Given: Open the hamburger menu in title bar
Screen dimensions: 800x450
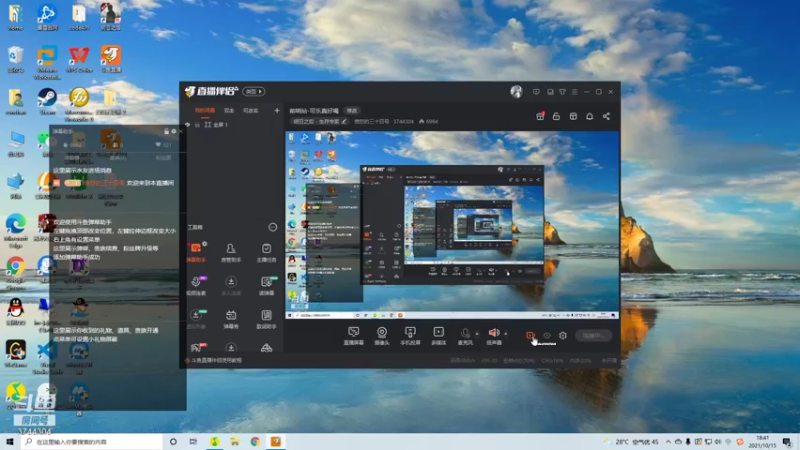Looking at the screenshot, I should [x=574, y=92].
